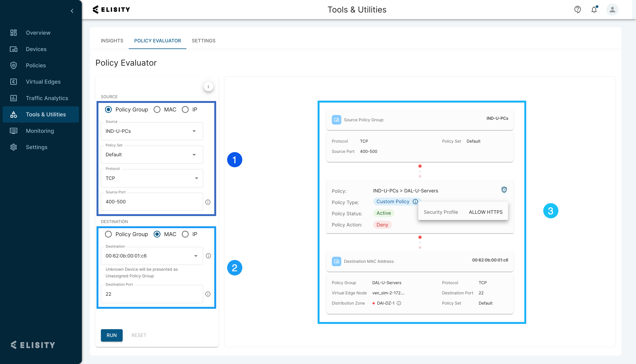Click the Destination MAC Address device icon

point(336,261)
